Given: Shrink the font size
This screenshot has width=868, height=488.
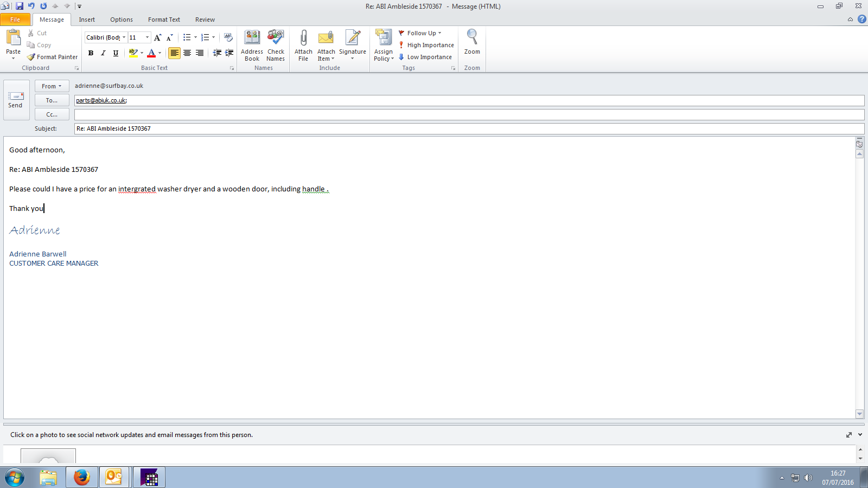Looking at the screenshot, I should 169,37.
